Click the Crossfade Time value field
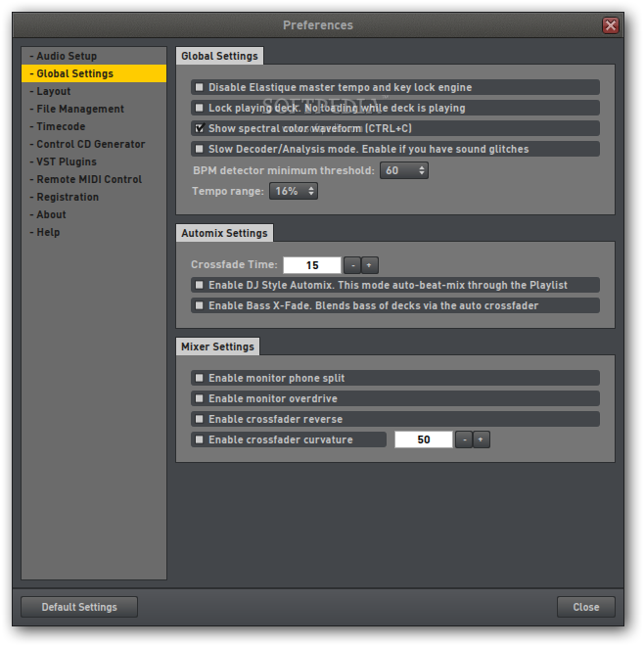The image size is (644, 646). [312, 265]
